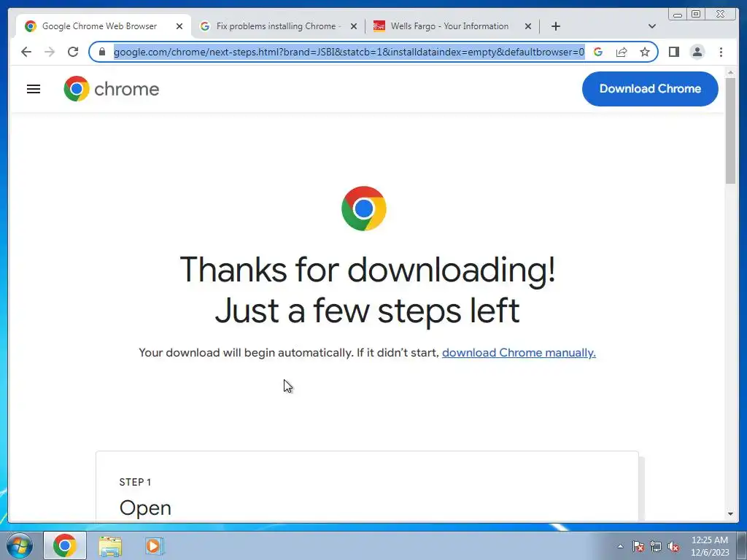Reload the current page
The width and height of the screenshot is (747, 560).
73,52
